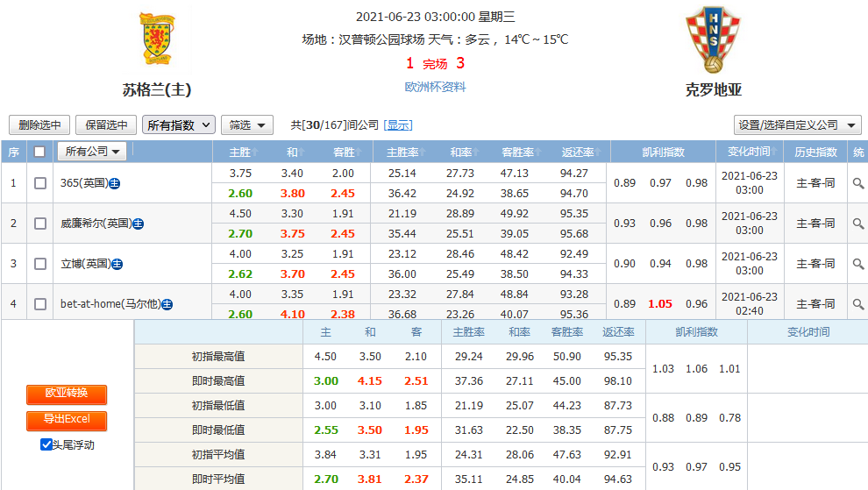The height and width of the screenshot is (490, 868).
Task: Open 主-客-同 history for bet-at-home row
Action: pos(815,304)
